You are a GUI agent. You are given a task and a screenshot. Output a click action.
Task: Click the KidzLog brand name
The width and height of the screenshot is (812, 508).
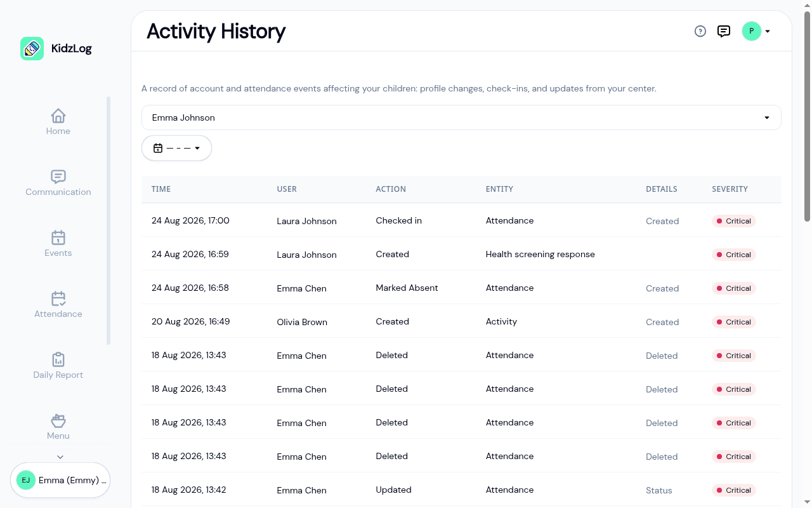[72, 48]
